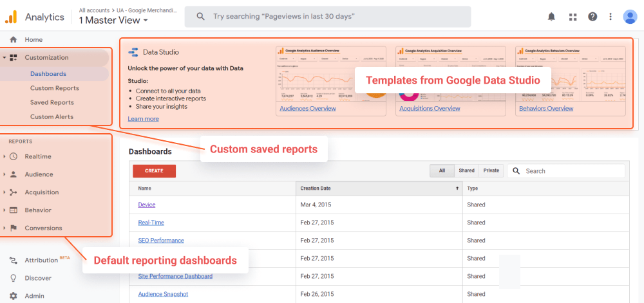
Task: Open Attribution BETA in sidebar
Action: 47,260
